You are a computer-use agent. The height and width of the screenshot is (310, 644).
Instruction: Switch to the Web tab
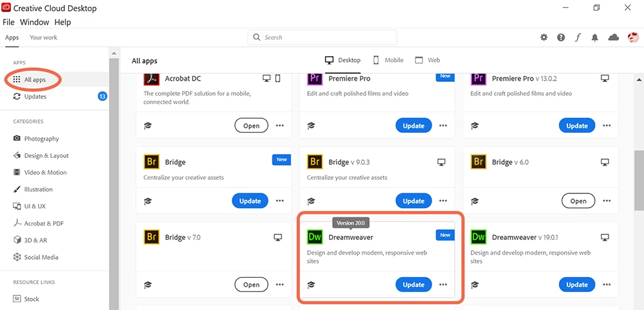click(x=428, y=60)
